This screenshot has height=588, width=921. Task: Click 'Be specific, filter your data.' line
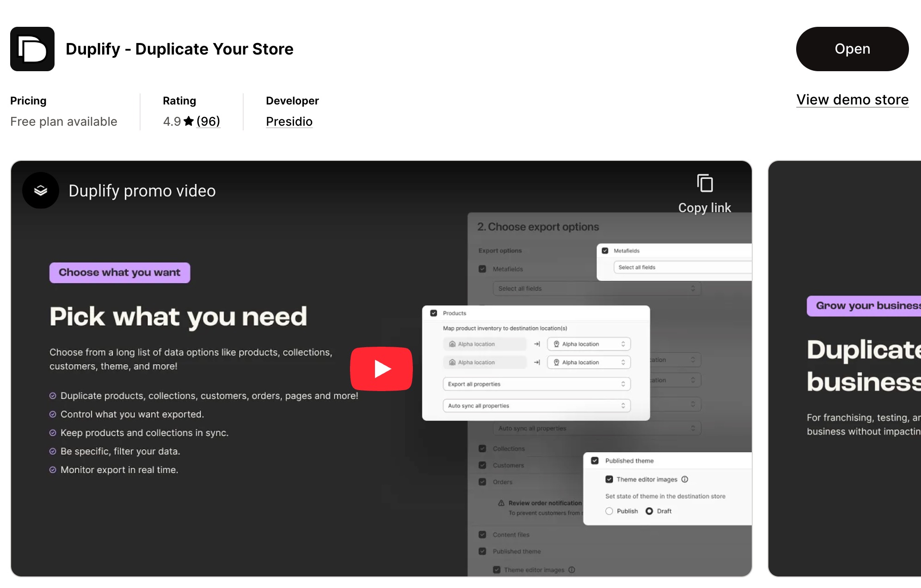(120, 452)
